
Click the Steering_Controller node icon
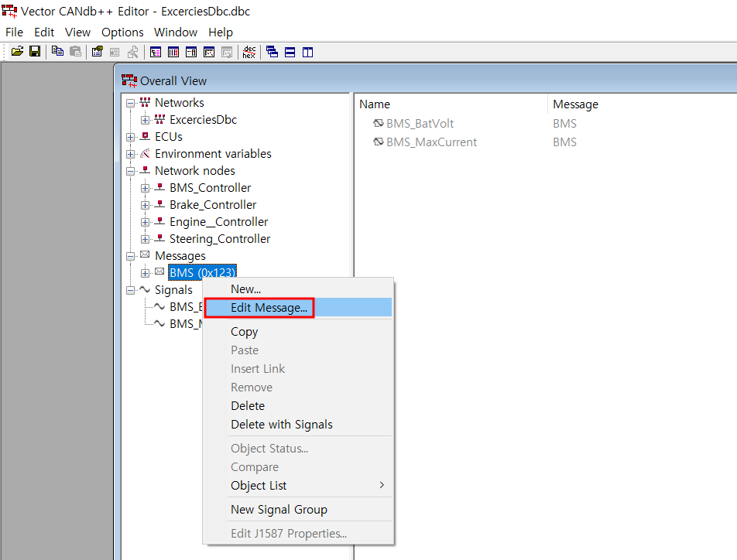pyautogui.click(x=159, y=239)
